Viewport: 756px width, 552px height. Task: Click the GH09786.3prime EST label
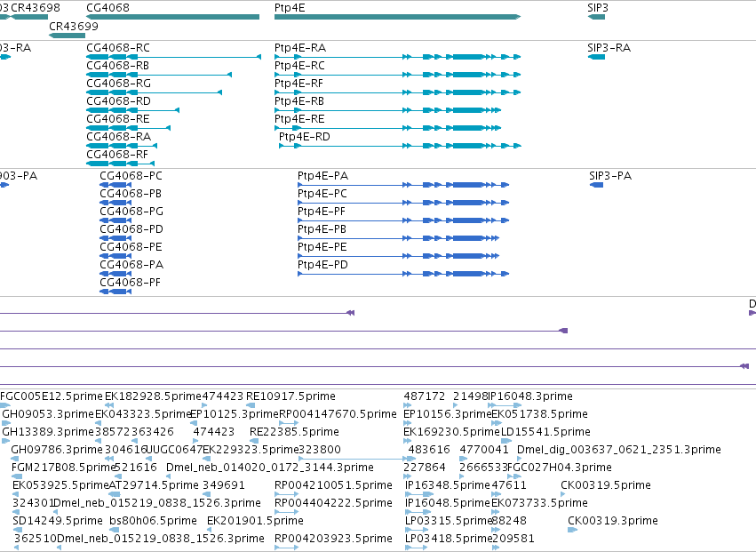(x=56, y=450)
